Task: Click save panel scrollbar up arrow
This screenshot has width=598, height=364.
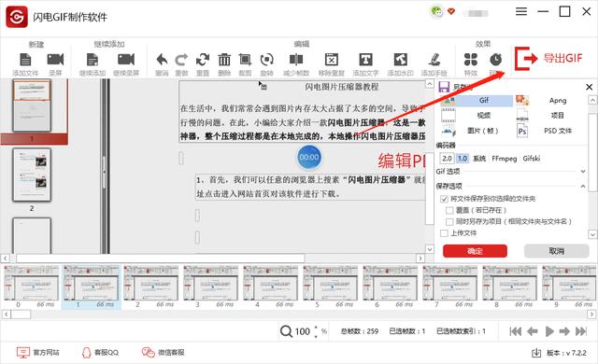Action: (x=592, y=100)
